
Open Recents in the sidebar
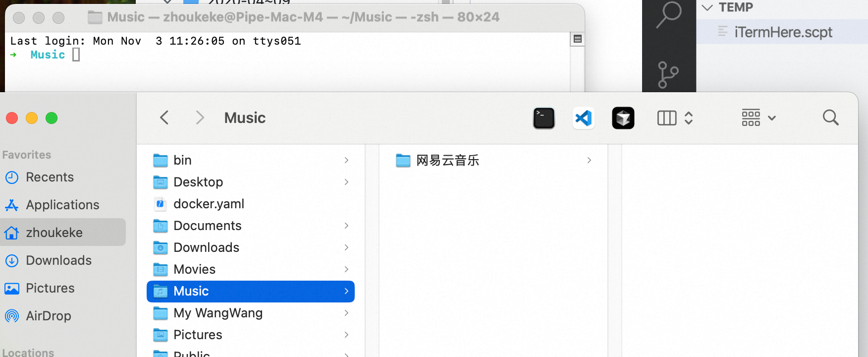click(x=50, y=177)
